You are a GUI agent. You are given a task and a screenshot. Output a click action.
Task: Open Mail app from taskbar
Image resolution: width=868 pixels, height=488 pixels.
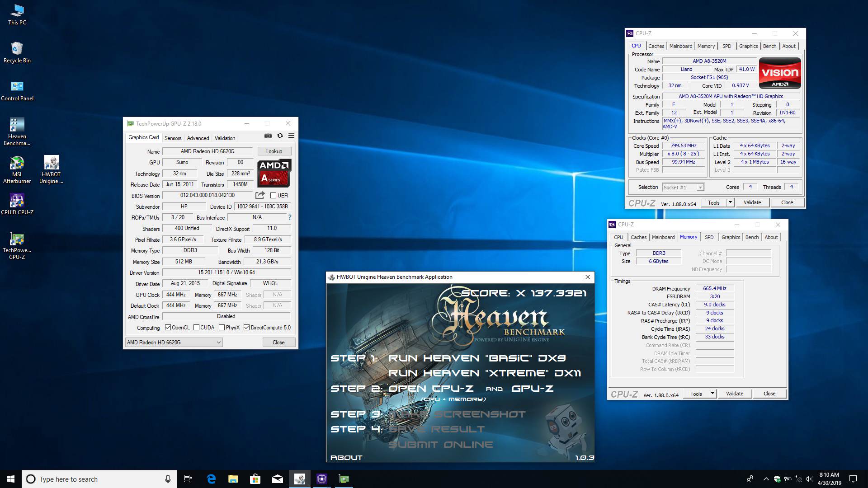click(x=277, y=479)
